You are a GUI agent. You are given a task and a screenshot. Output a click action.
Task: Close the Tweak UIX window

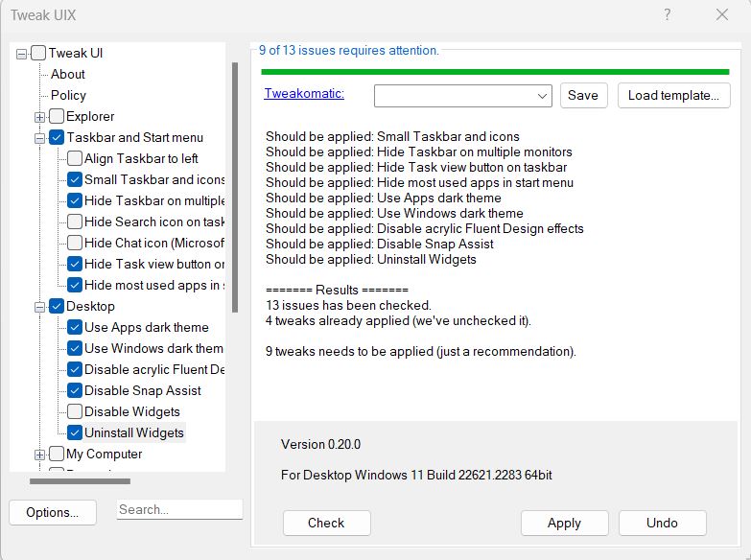(x=722, y=14)
